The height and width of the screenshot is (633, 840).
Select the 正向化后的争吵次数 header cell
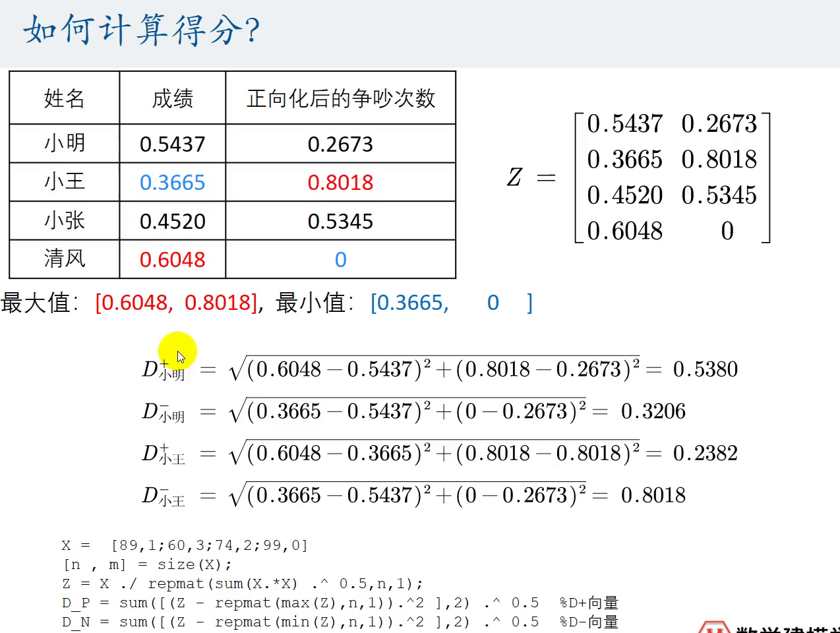(x=340, y=97)
